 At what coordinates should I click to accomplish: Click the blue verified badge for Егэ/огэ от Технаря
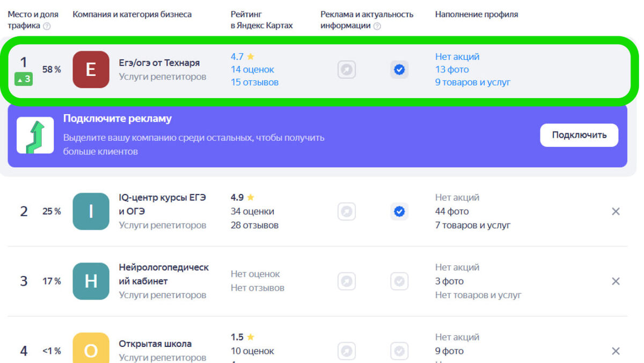399,70
